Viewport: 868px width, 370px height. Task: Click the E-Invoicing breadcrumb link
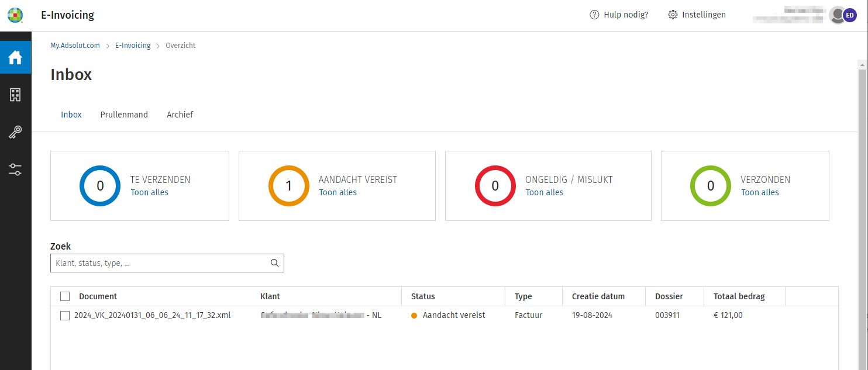[x=133, y=46]
